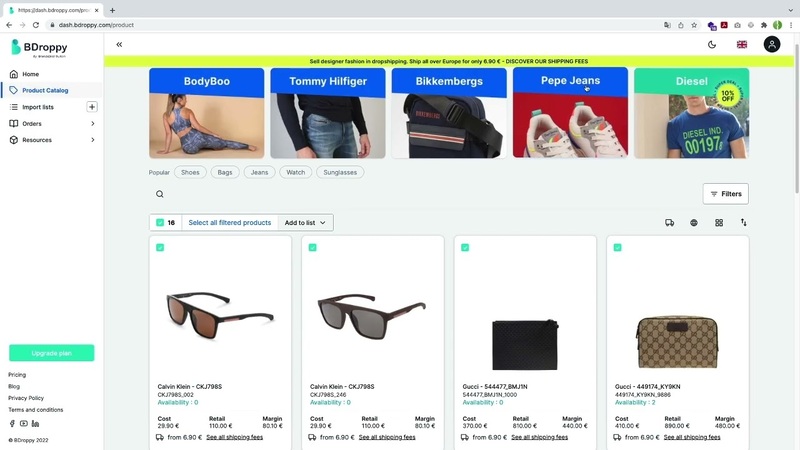The image size is (800, 450).
Task: Click Select all filtered products
Action: point(230,222)
